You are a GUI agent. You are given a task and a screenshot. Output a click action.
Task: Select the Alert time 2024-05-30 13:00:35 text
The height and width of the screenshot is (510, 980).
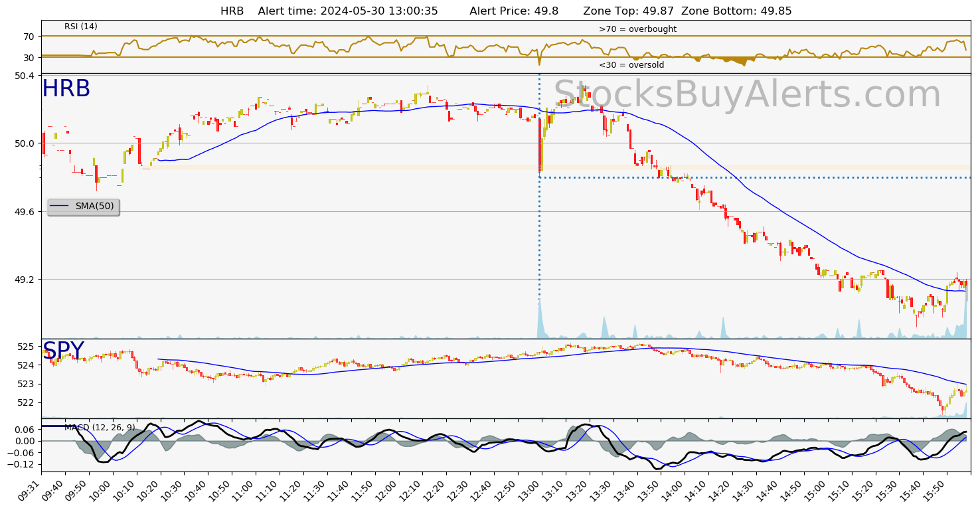coord(348,11)
